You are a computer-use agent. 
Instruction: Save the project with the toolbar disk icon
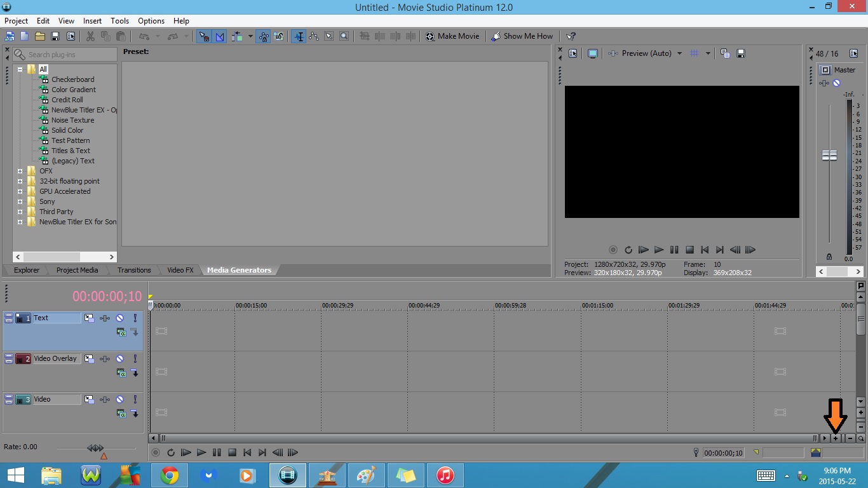(55, 36)
